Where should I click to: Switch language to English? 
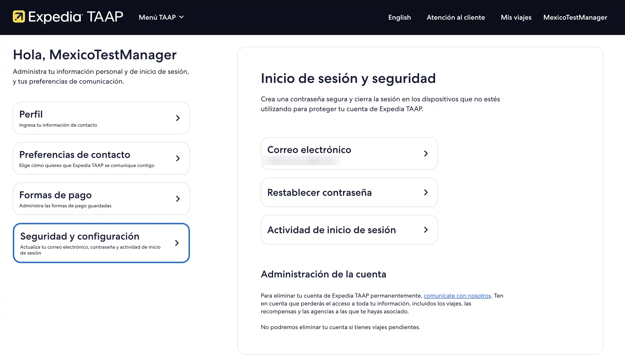click(x=399, y=17)
